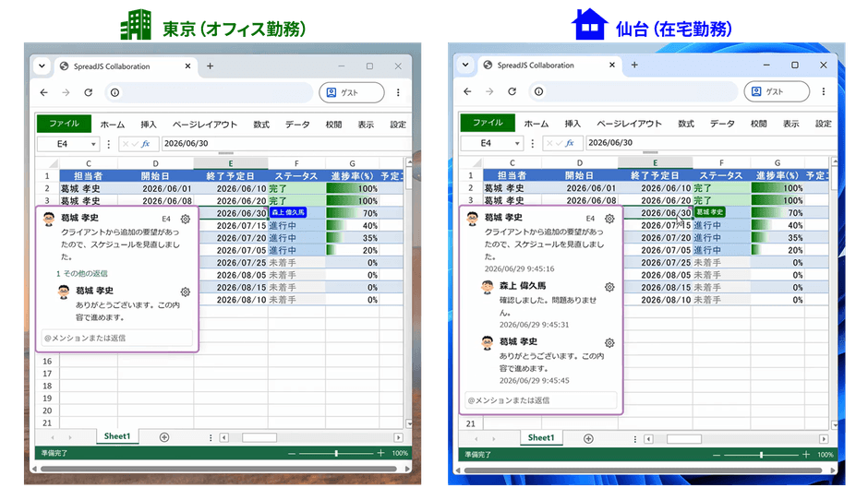868x488 pixels.
Task: Add new sheet with plus icon in Tokyo window
Action: pos(163,437)
